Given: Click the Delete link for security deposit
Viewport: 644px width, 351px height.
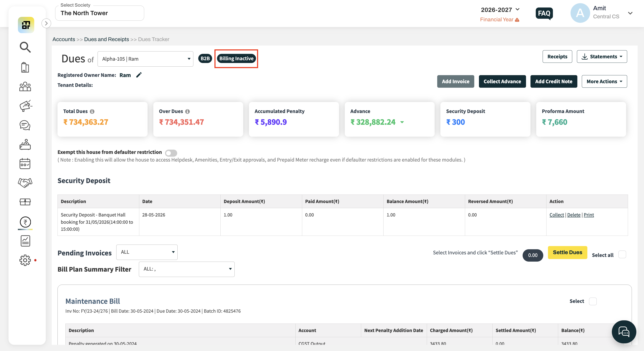Looking at the screenshot, I should tap(574, 215).
